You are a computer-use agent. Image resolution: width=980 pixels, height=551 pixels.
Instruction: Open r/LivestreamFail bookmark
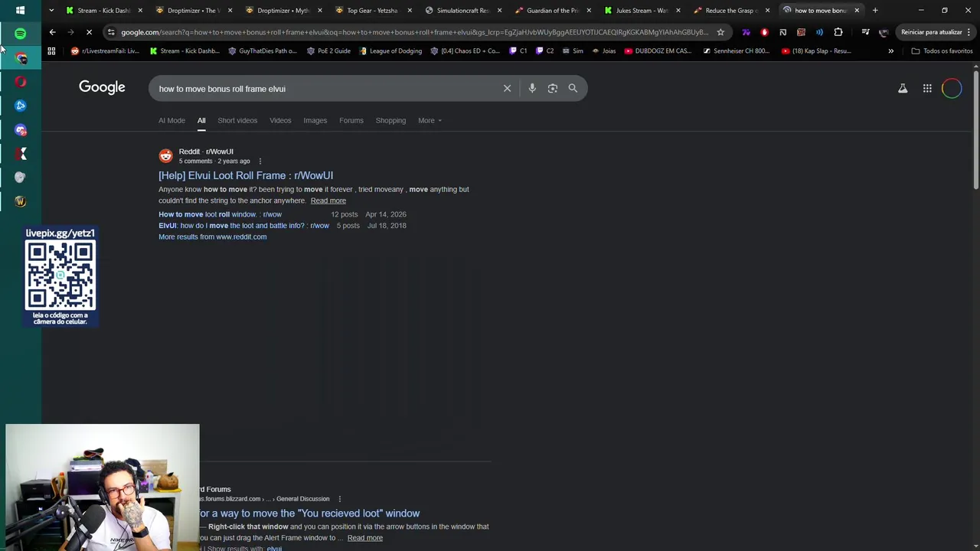pyautogui.click(x=105, y=51)
